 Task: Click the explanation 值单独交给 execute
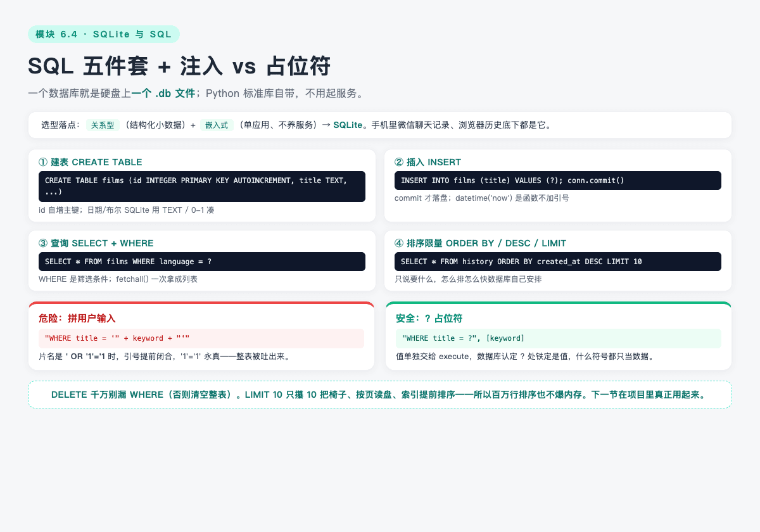point(524,357)
